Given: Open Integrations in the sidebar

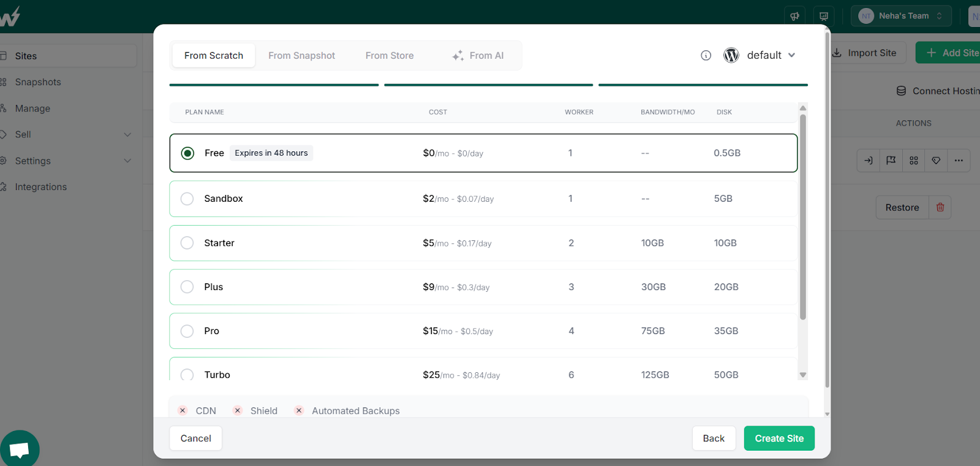Looking at the screenshot, I should pos(40,187).
